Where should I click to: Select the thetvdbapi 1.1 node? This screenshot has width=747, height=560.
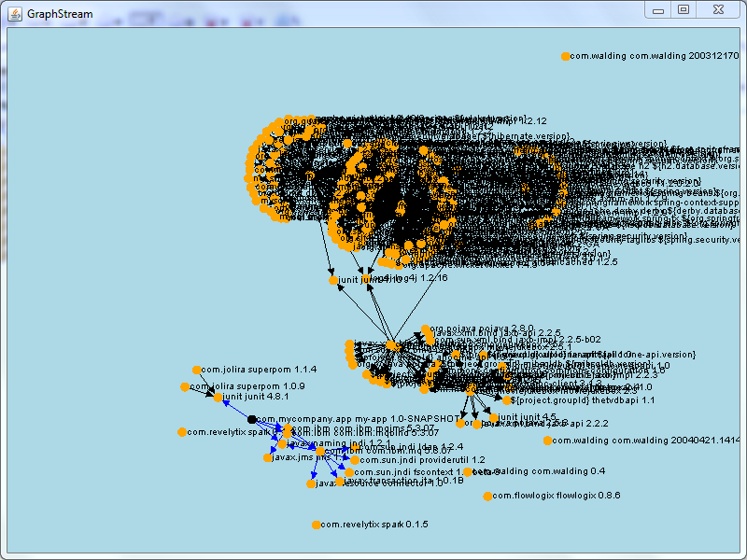coord(506,400)
